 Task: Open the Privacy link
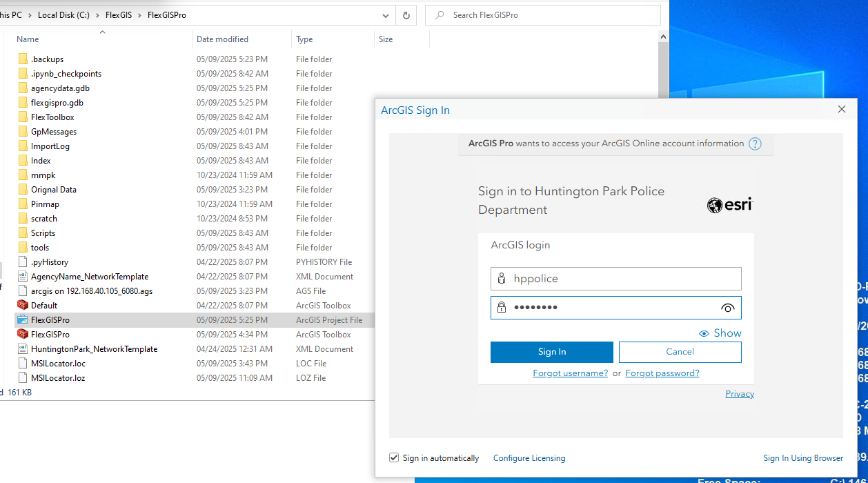tap(740, 394)
